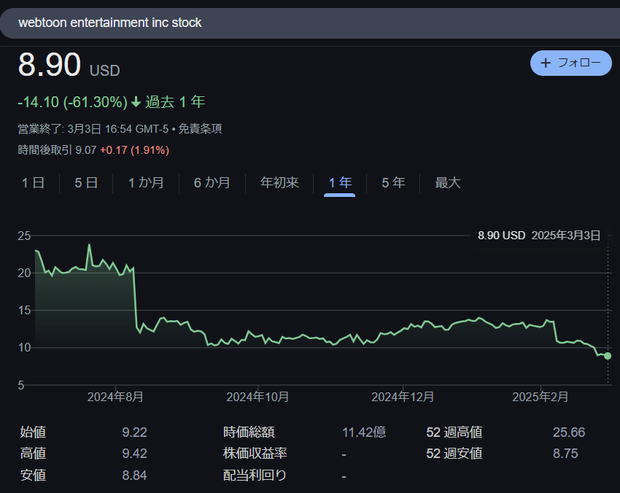Click the 株価収益率 P/E ratio label
The width and height of the screenshot is (620, 493).
pyautogui.click(x=255, y=454)
